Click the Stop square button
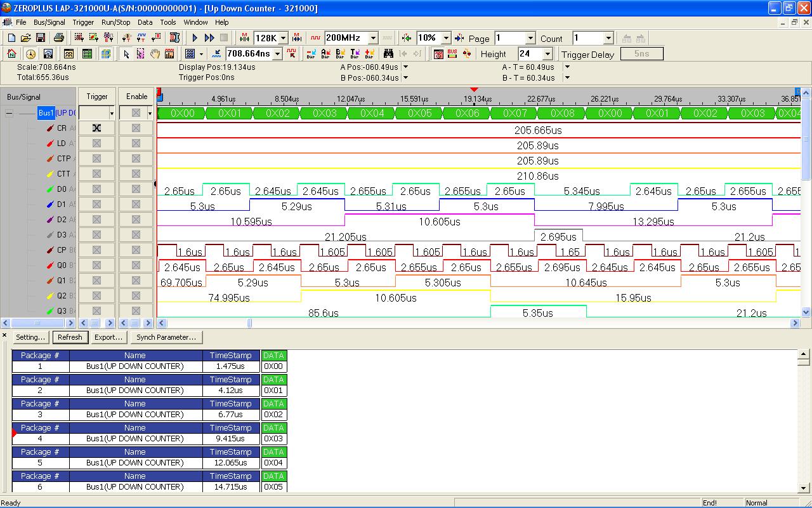The image size is (812, 508). point(224,38)
